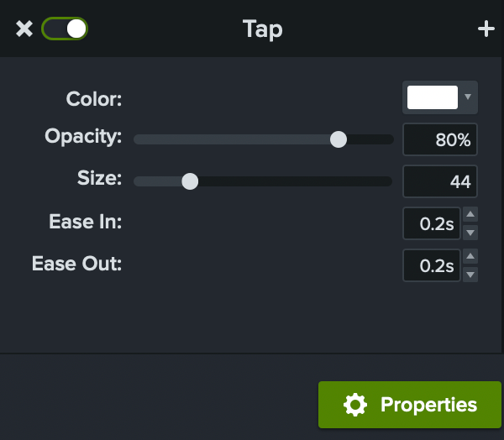Click the gear icon on Properties
The width and height of the screenshot is (504, 440).
pos(355,405)
